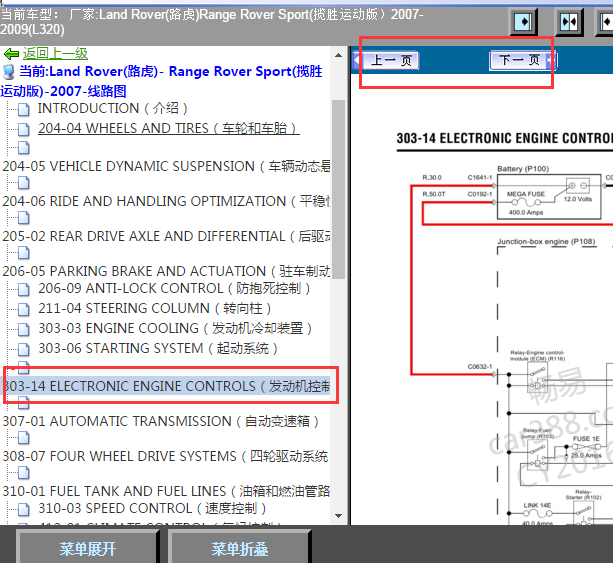This screenshot has width=613, height=563.
Task: Select 204-06 RIDE AND HANDLING OPTIMIZATION
Action: click(x=166, y=201)
